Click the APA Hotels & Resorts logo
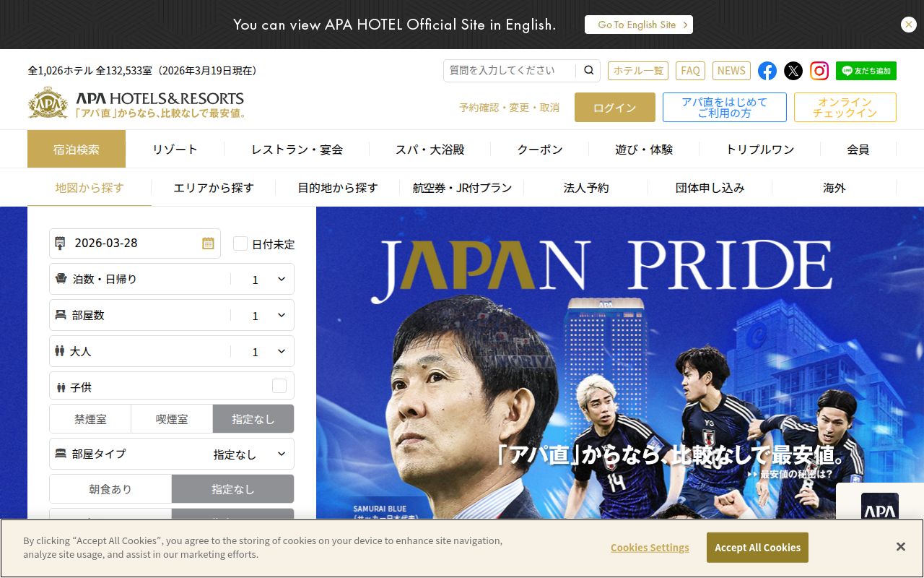Image resolution: width=924 pixels, height=578 pixels. pyautogui.click(x=136, y=103)
